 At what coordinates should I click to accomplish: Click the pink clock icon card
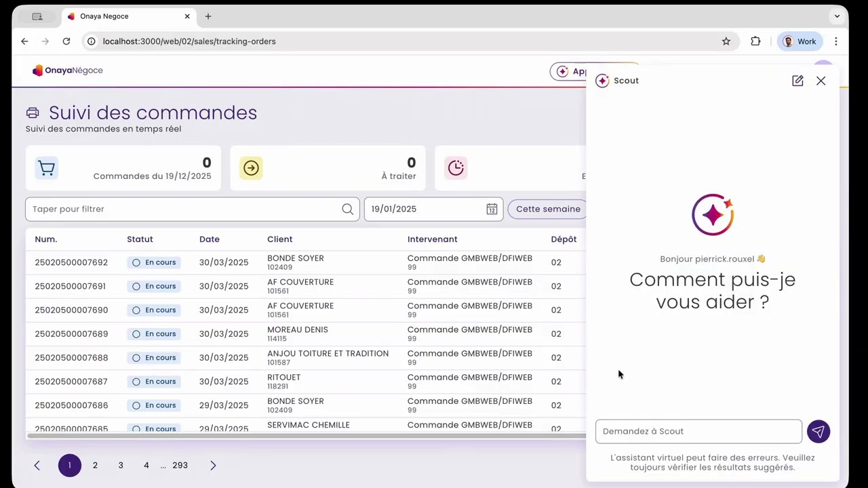point(456,168)
